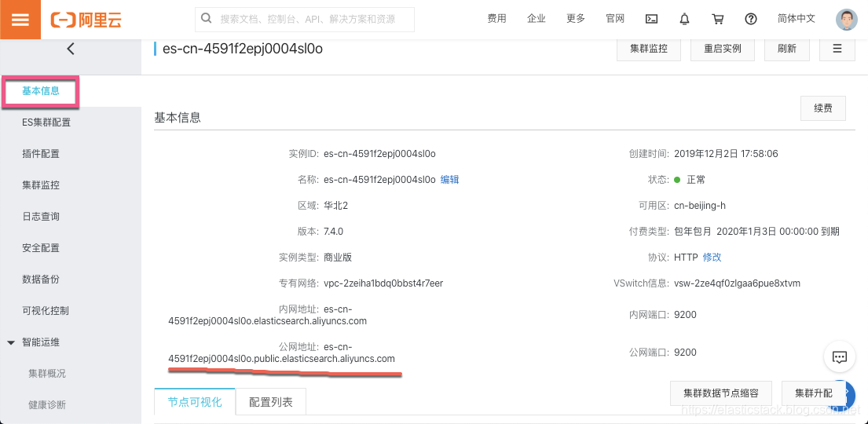Click 编辑 link next to instance name
This screenshot has width=868, height=424.
click(x=449, y=179)
